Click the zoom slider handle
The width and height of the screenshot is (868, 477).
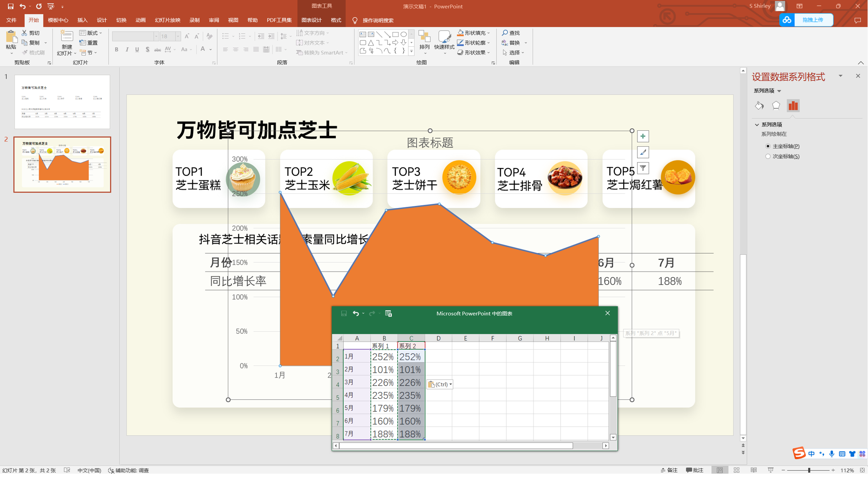point(809,470)
